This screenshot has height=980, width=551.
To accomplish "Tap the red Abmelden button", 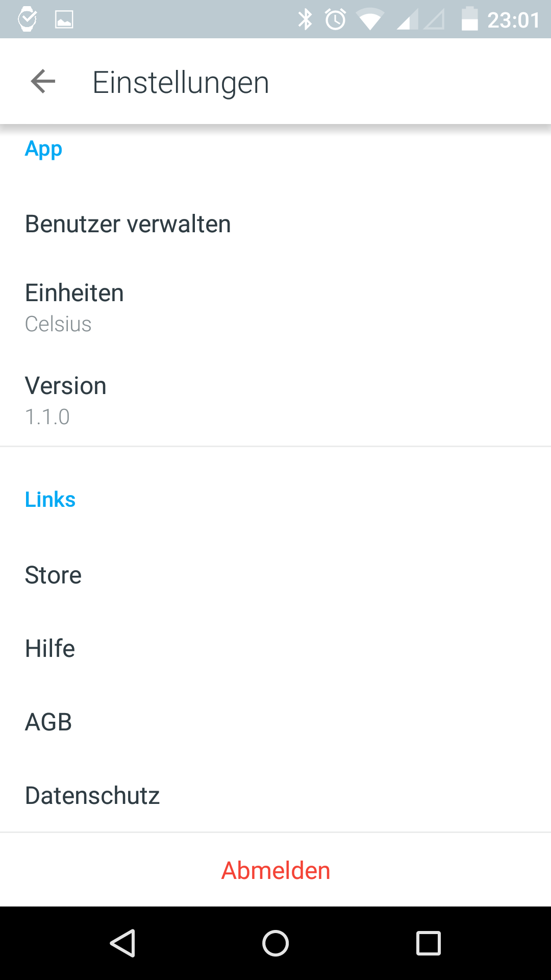I will (275, 870).
